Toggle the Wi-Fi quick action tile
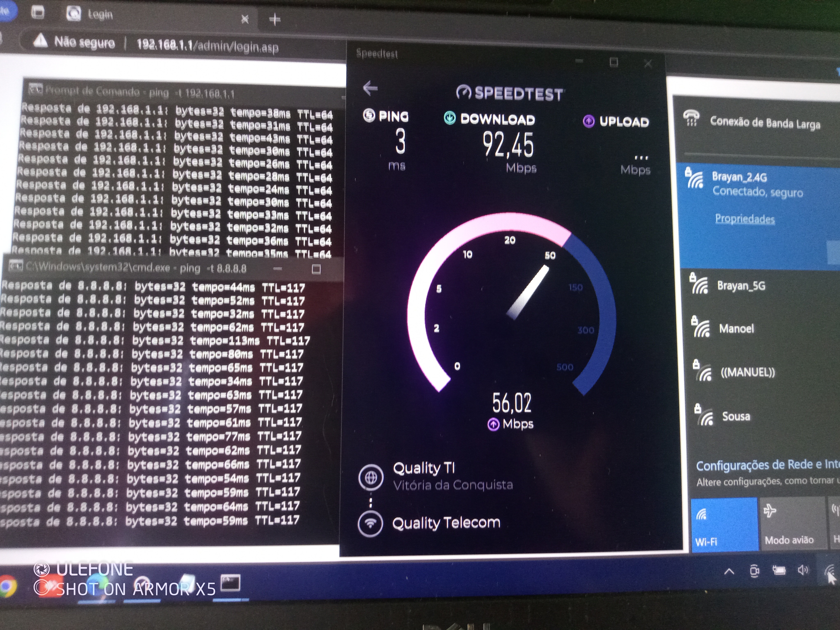840x630 pixels. 724,524
